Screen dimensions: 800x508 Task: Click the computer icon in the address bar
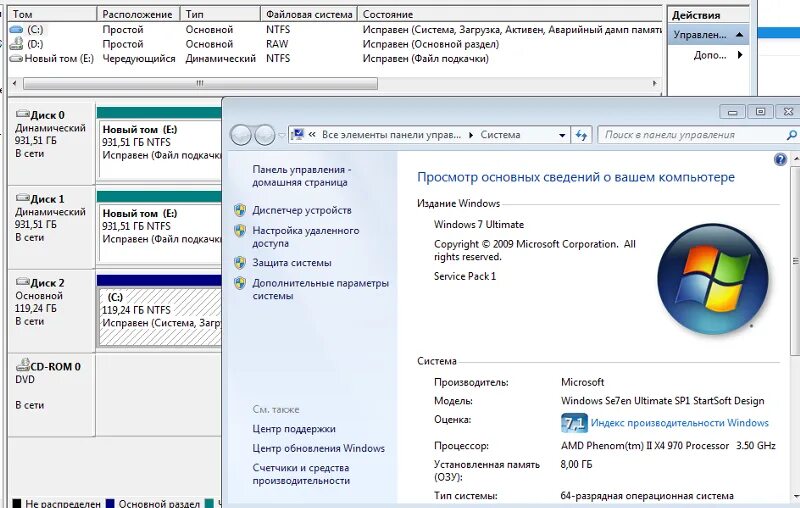297,135
